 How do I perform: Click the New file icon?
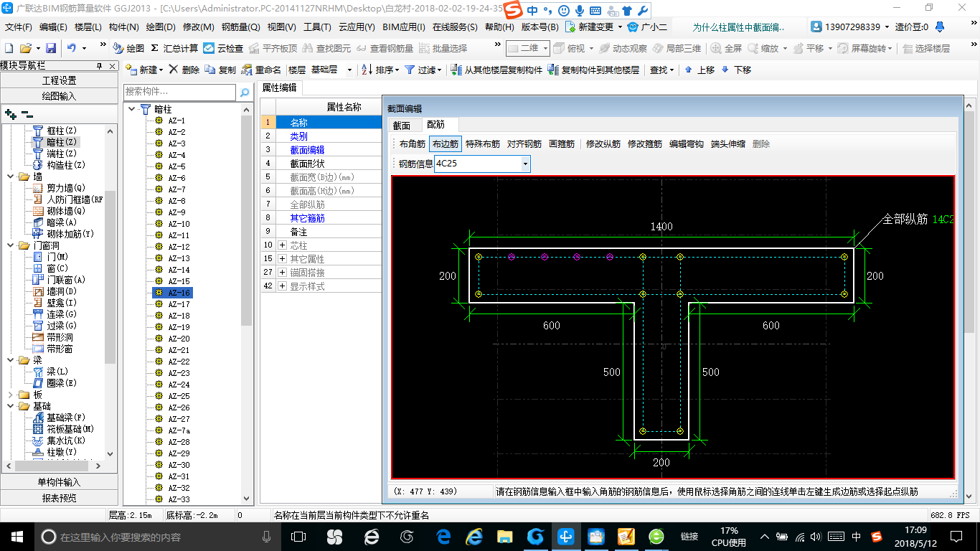[x=9, y=48]
